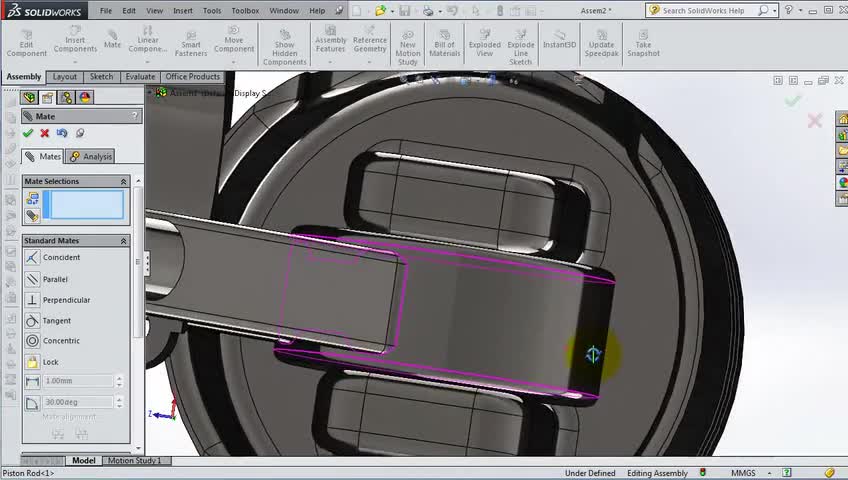Choose the Parallel mate type

pyautogui.click(x=33, y=279)
